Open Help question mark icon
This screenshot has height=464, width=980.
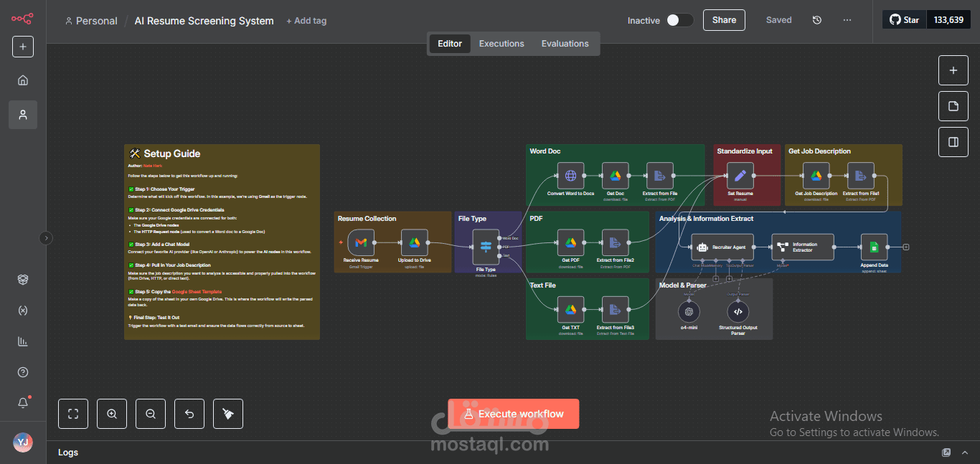(23, 372)
